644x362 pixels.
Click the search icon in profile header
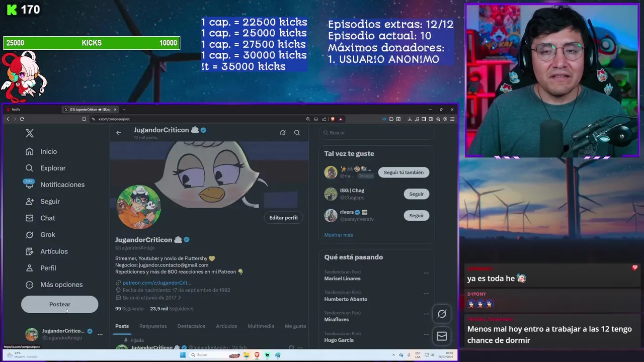point(297,133)
